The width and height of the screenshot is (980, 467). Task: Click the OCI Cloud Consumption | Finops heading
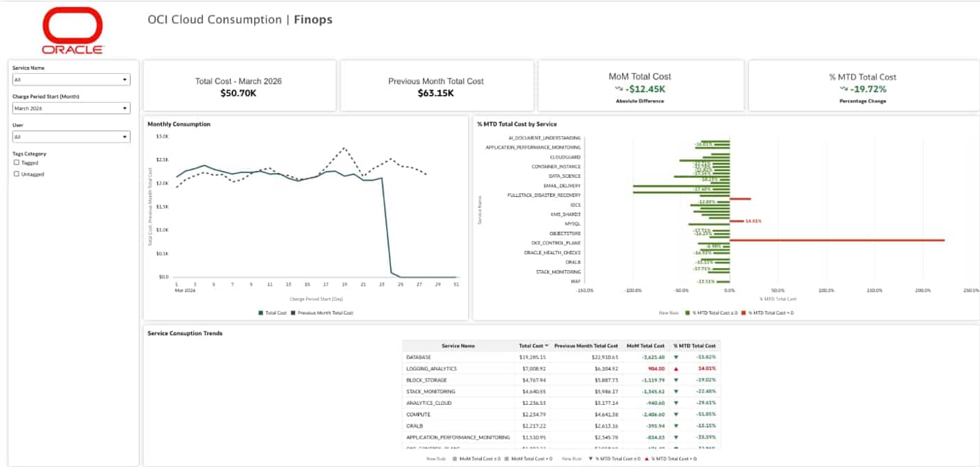[x=240, y=20]
